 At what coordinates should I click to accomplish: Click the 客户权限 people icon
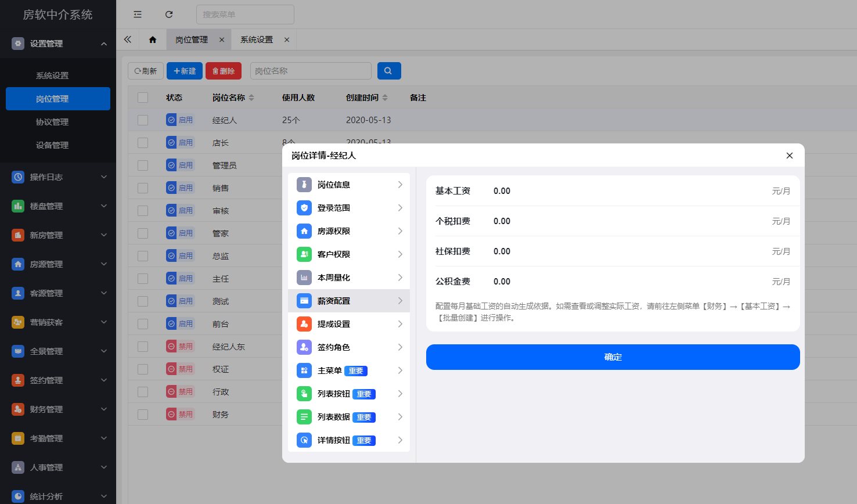(304, 254)
